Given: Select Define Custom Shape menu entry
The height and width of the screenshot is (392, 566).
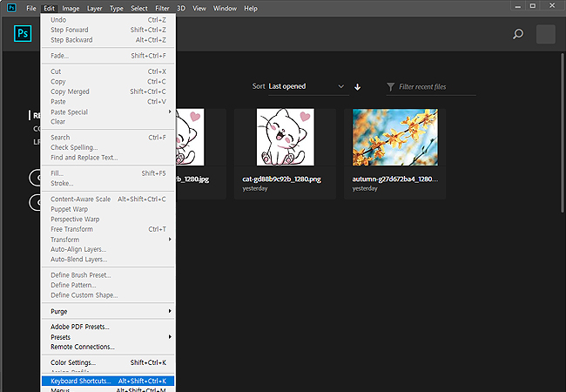Looking at the screenshot, I should 108,295.
